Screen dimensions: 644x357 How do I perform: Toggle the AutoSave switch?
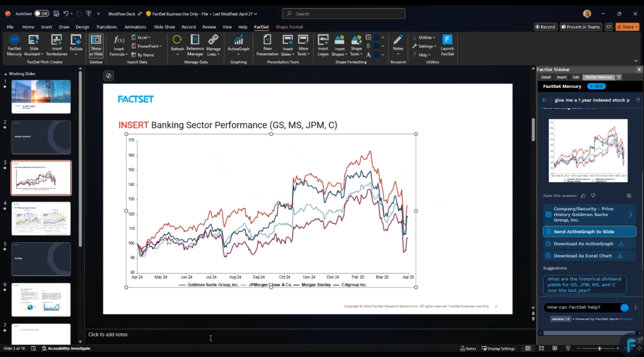pos(41,14)
